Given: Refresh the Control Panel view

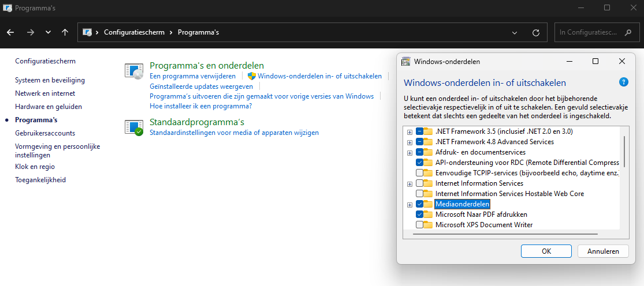Looking at the screenshot, I should tap(535, 32).
